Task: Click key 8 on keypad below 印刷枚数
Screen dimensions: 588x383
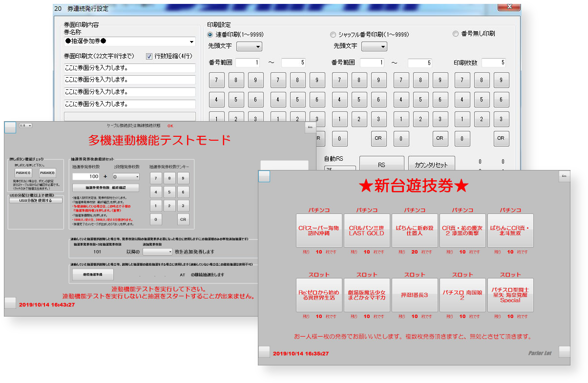Action: click(482, 80)
